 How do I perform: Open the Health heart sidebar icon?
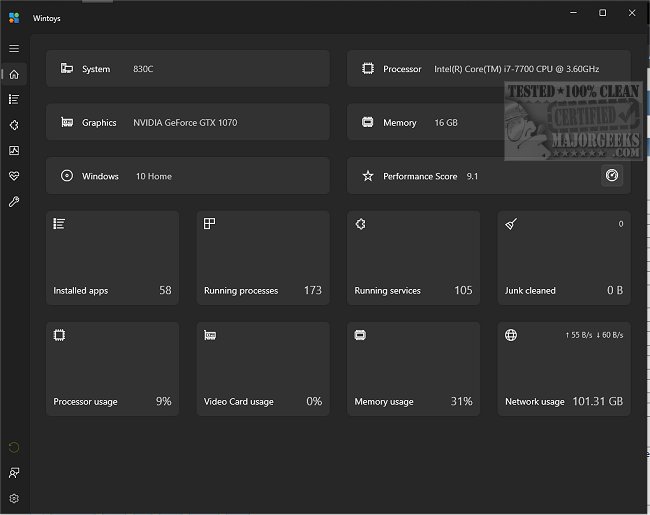[14, 176]
